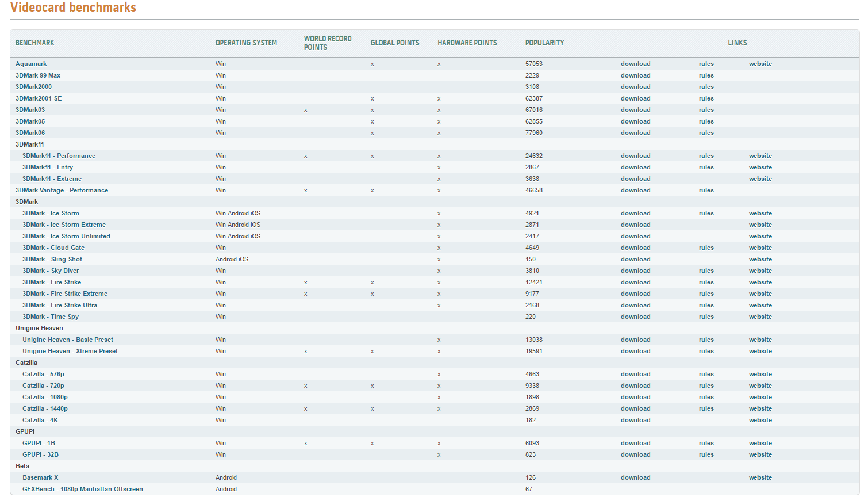Download 3DMark03 benchmark
Image resolution: width=868 pixels, height=501 pixels.
635,110
